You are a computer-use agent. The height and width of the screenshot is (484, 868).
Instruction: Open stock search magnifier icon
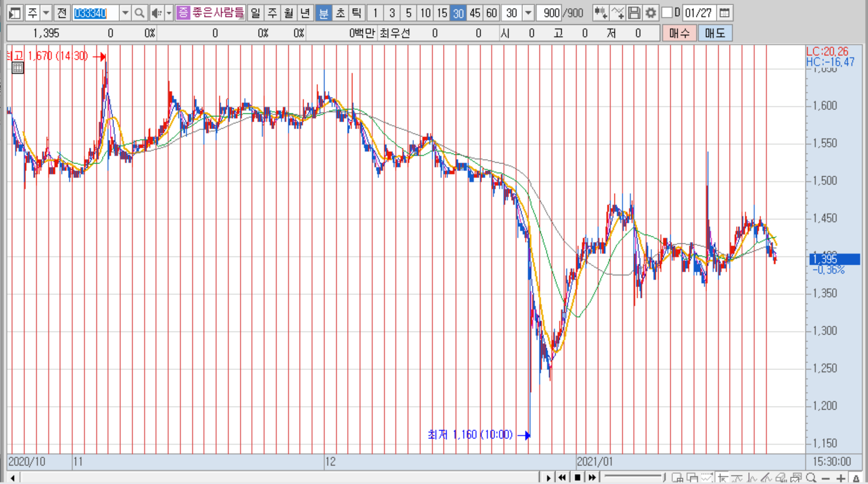140,13
